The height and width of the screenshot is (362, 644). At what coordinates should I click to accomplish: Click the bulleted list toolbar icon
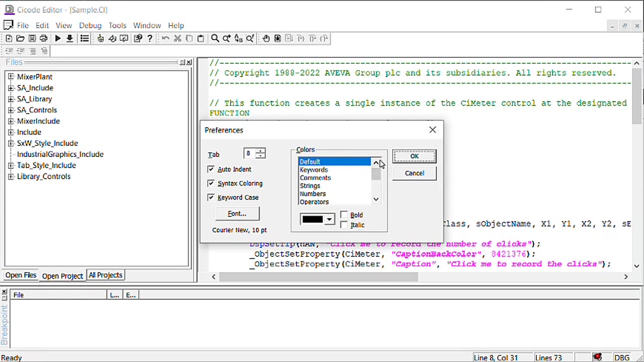85,39
